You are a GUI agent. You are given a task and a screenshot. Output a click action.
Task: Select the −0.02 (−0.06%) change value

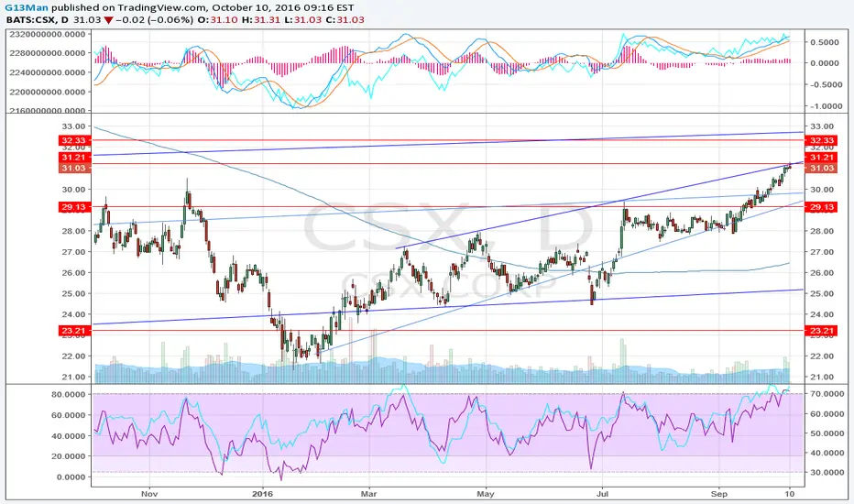tap(154, 19)
